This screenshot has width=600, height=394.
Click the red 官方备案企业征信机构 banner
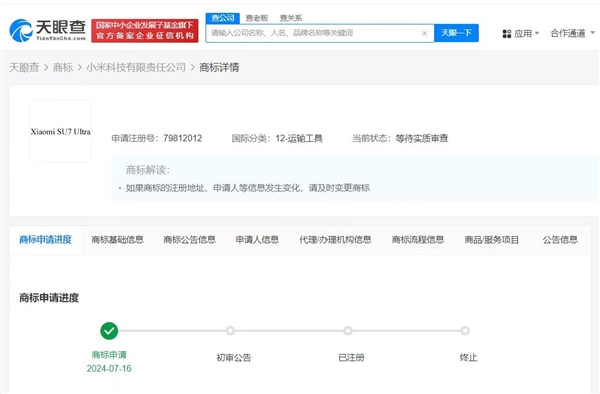145,31
